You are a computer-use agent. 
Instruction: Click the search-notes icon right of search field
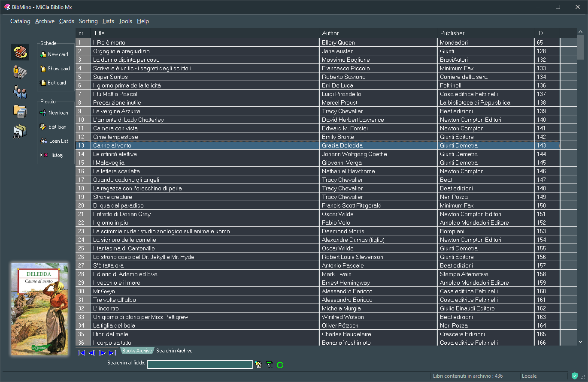258,364
